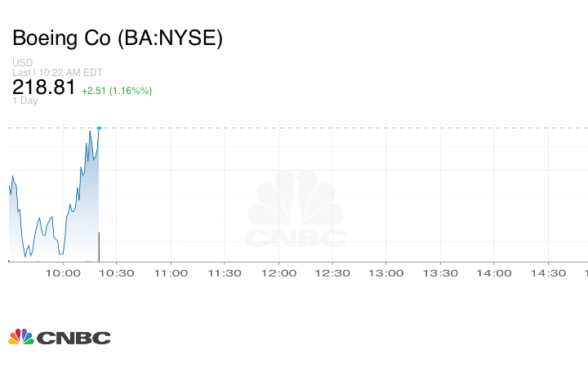
Task: Click the green +2.51 (1.16%) change text
Action: tap(117, 90)
